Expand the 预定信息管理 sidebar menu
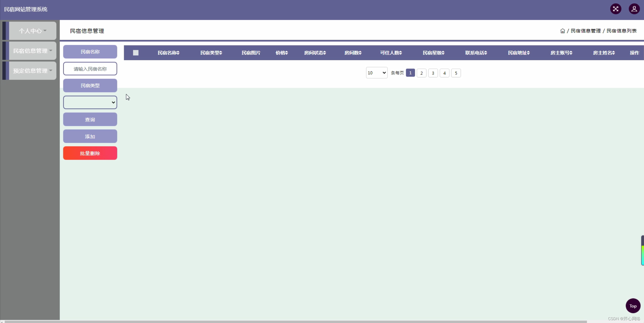The image size is (644, 323). tap(33, 71)
